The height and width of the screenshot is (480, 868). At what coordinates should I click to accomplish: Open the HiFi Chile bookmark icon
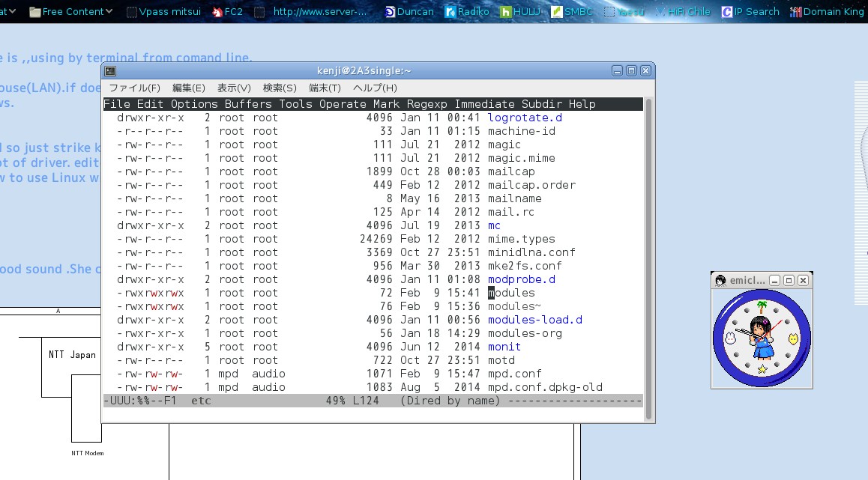click(x=660, y=11)
